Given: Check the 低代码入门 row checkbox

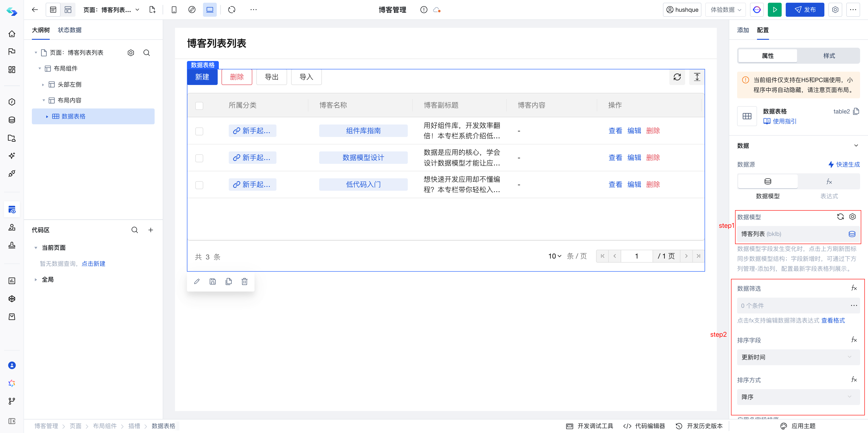Looking at the screenshot, I should click(199, 185).
